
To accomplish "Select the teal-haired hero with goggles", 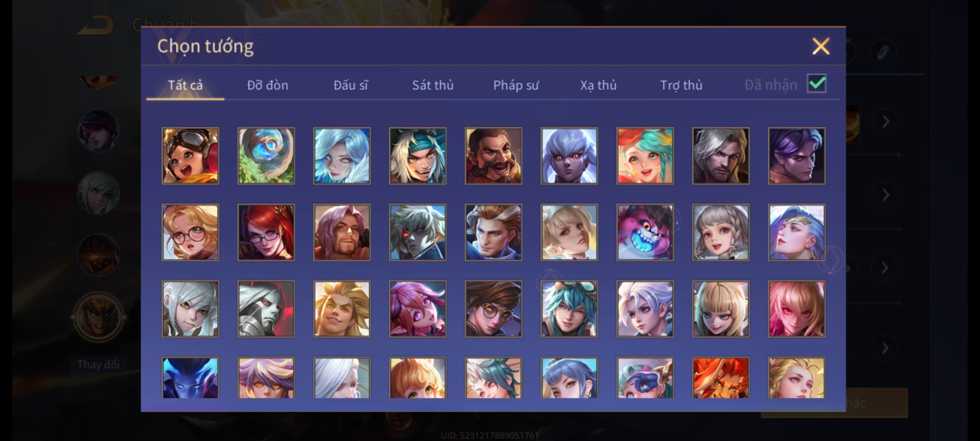I will pos(569,308).
